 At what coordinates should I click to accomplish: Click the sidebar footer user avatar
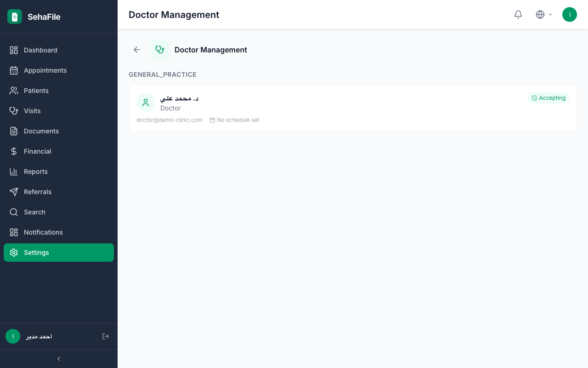pos(13,336)
